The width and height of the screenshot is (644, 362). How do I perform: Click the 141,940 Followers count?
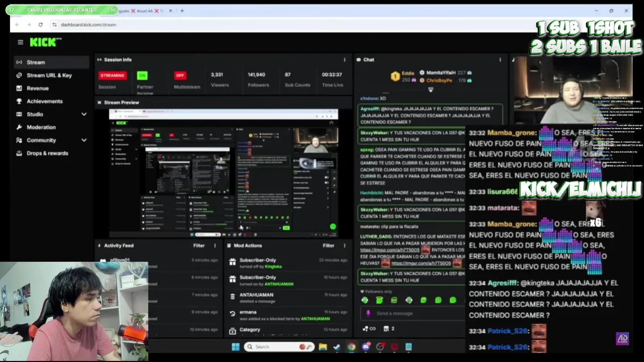click(x=257, y=75)
